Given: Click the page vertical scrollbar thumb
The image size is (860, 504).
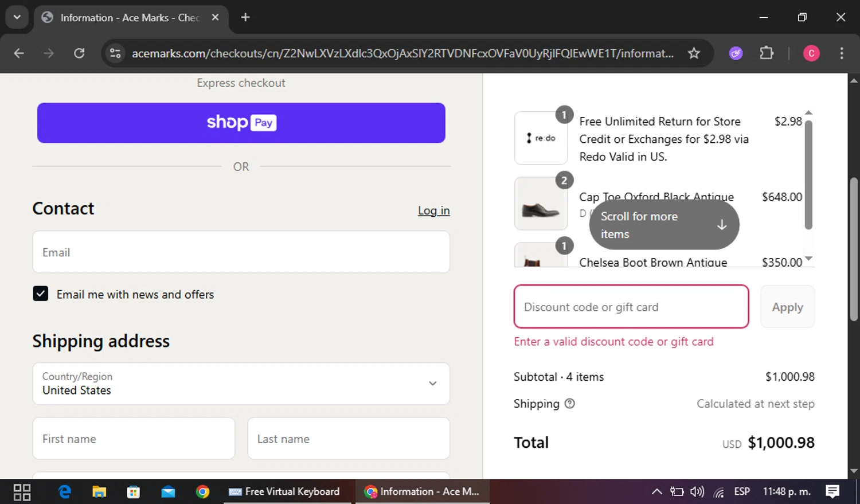Looking at the screenshot, I should (854, 249).
